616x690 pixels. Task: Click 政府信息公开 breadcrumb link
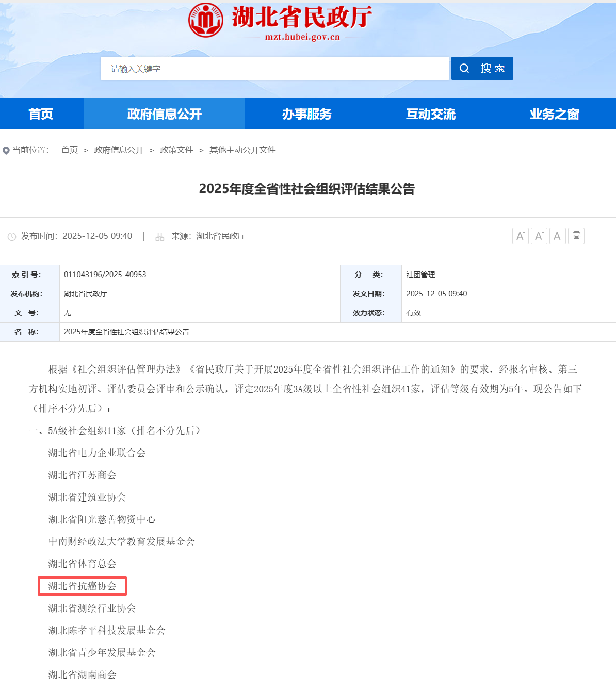coord(119,150)
